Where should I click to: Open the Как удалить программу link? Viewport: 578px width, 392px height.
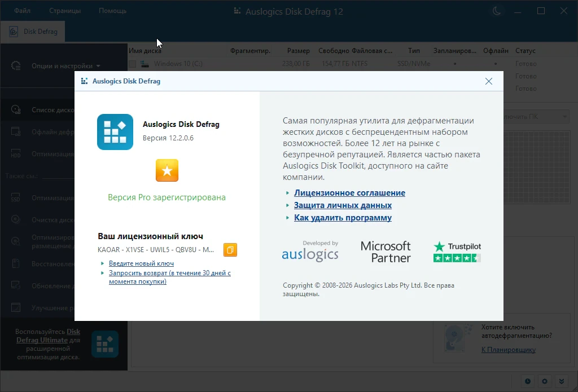pyautogui.click(x=343, y=218)
